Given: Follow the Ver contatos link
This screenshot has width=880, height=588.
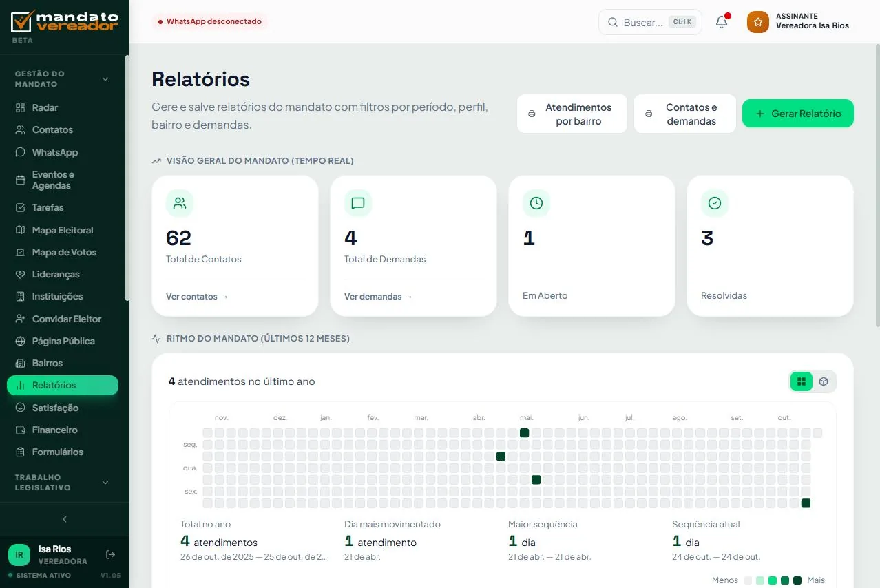Looking at the screenshot, I should (197, 297).
